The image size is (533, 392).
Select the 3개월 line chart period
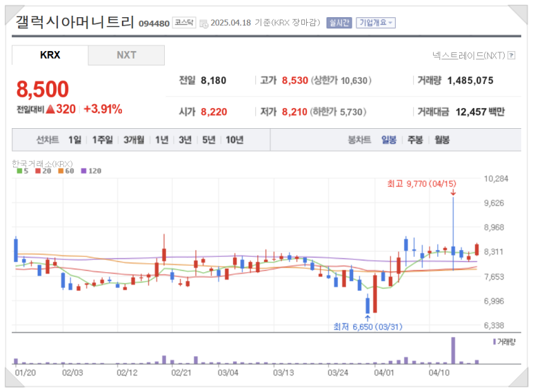(x=134, y=140)
